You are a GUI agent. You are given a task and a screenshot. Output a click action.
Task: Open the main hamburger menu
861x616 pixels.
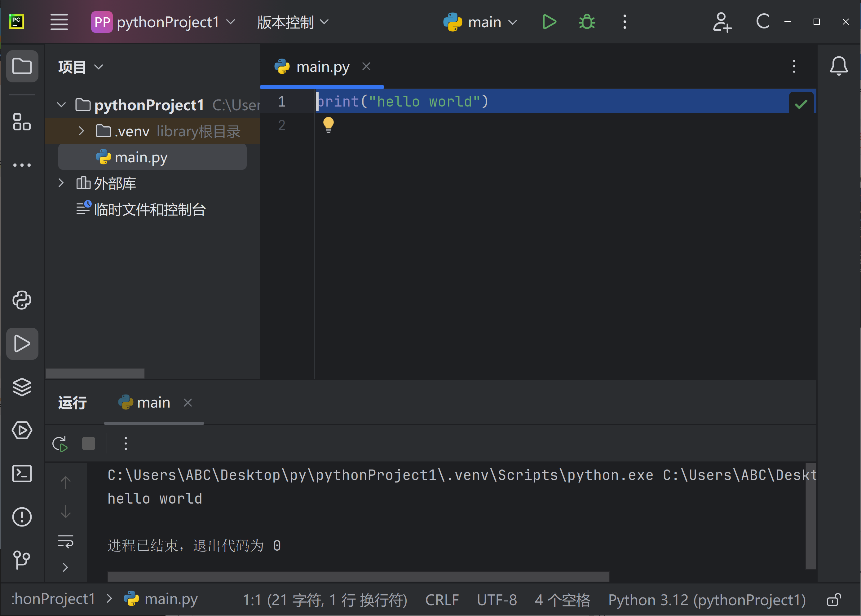point(59,22)
